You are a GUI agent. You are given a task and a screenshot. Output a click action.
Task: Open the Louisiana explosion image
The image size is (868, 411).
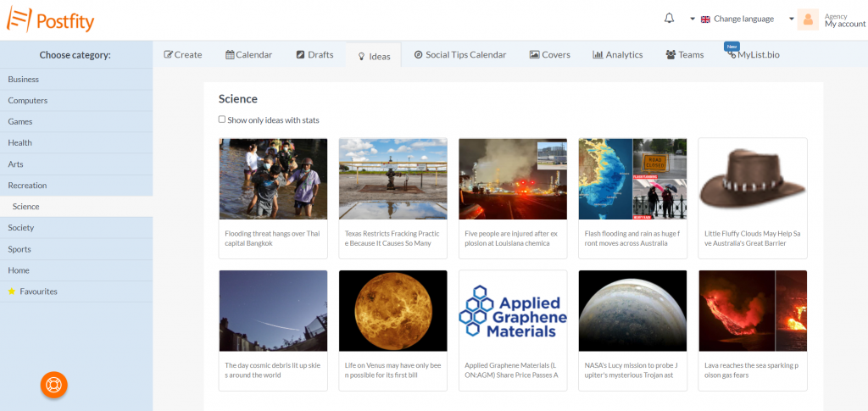513,179
